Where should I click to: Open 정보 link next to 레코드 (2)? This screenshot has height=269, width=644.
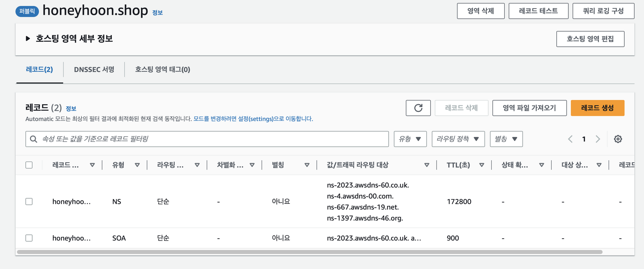click(x=71, y=109)
